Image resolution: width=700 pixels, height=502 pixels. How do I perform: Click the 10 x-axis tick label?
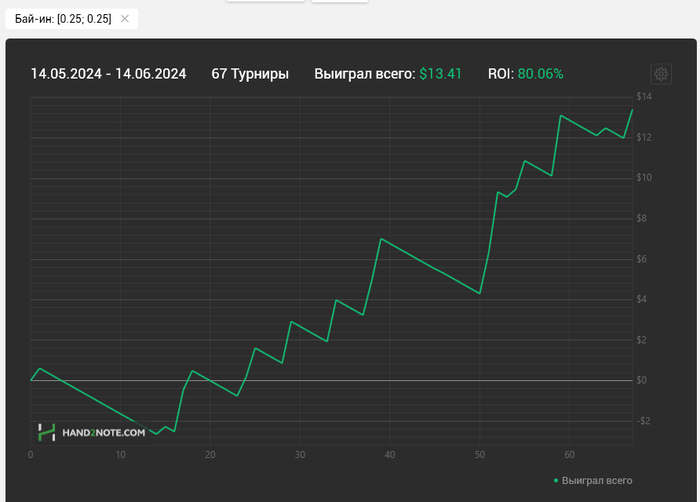121,455
